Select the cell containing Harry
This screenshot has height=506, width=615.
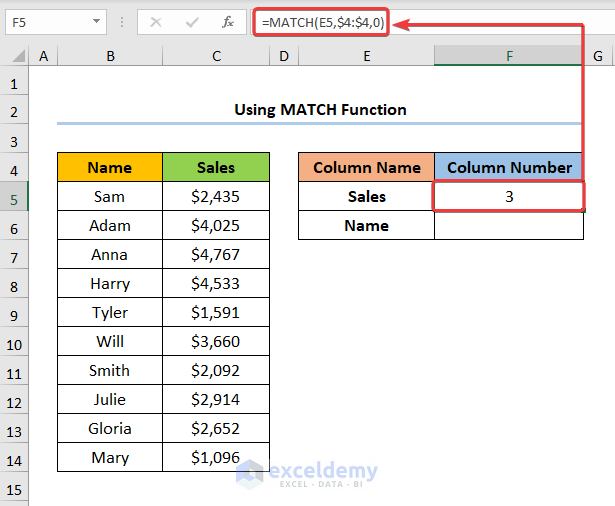pyautogui.click(x=109, y=284)
